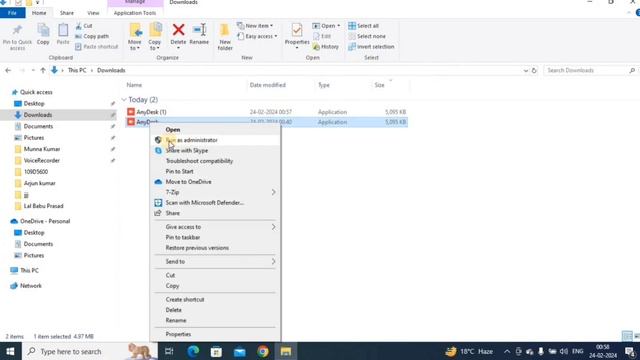Click This PC in the address bar
640x360 pixels.
[77, 71]
